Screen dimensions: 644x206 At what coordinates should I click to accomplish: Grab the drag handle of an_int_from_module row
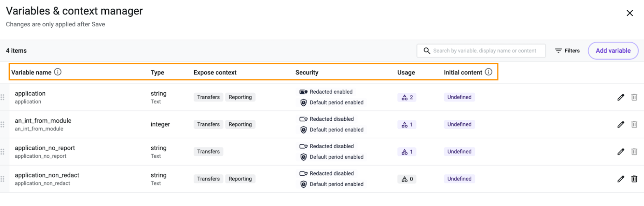(3, 125)
